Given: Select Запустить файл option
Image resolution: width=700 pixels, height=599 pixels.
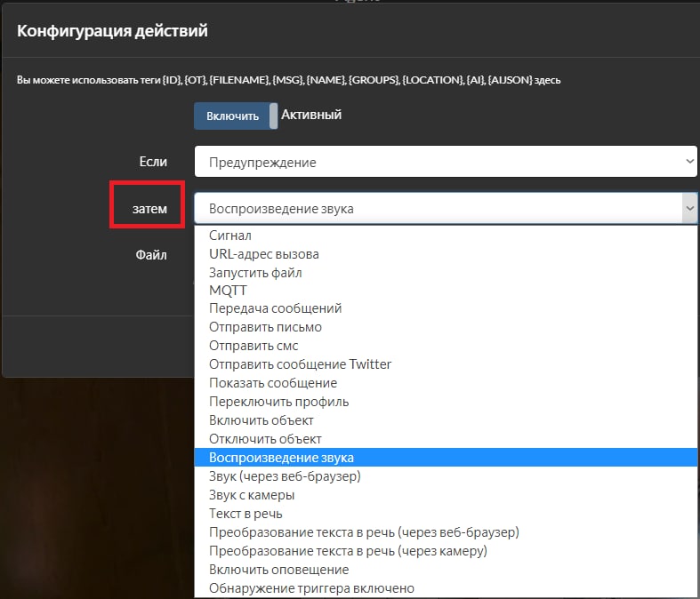Looking at the screenshot, I should pyautogui.click(x=446, y=273).
